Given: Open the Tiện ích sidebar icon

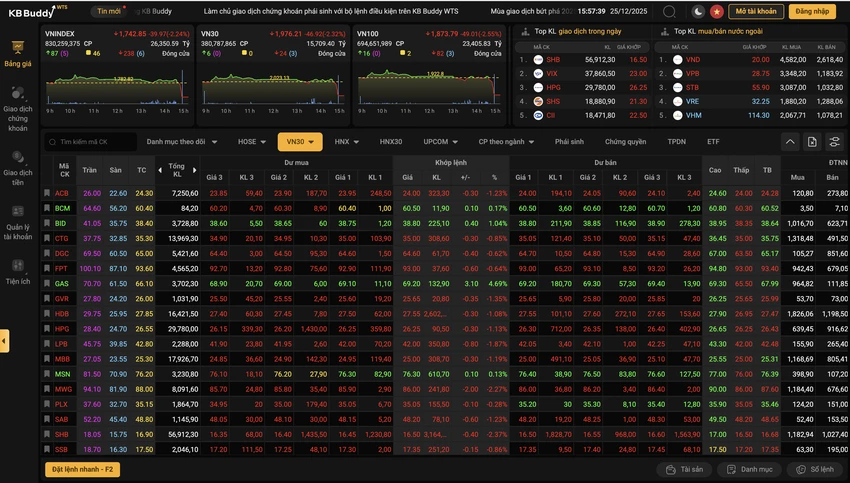Looking at the screenshot, I should click(18, 265).
